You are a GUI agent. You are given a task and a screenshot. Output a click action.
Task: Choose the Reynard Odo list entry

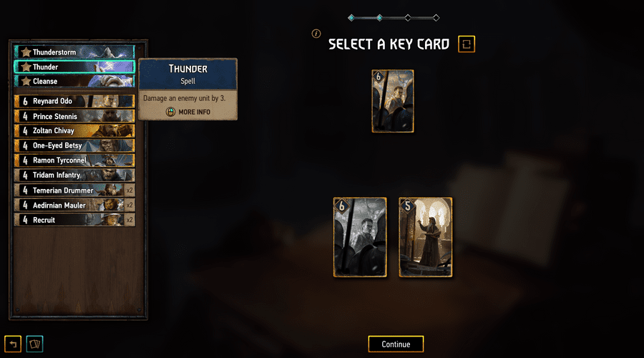tap(74, 101)
